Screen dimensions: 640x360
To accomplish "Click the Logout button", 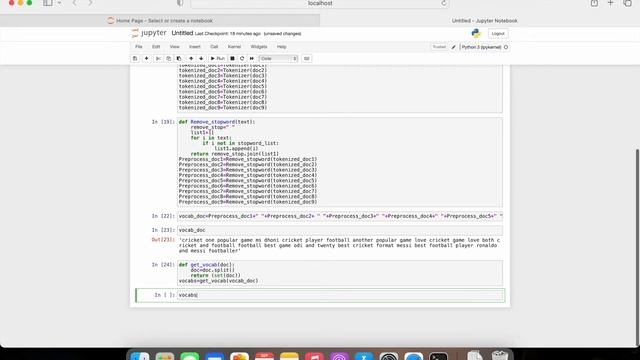I will pyautogui.click(x=498, y=33).
